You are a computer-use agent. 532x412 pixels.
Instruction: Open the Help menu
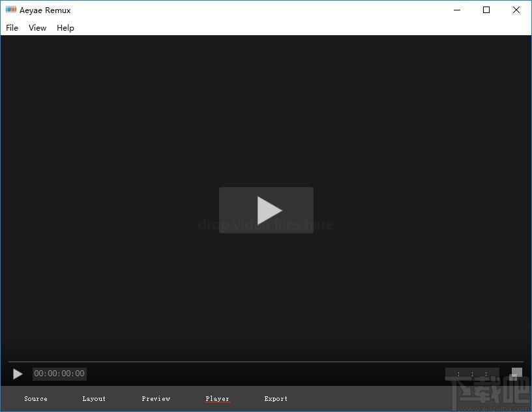65,28
